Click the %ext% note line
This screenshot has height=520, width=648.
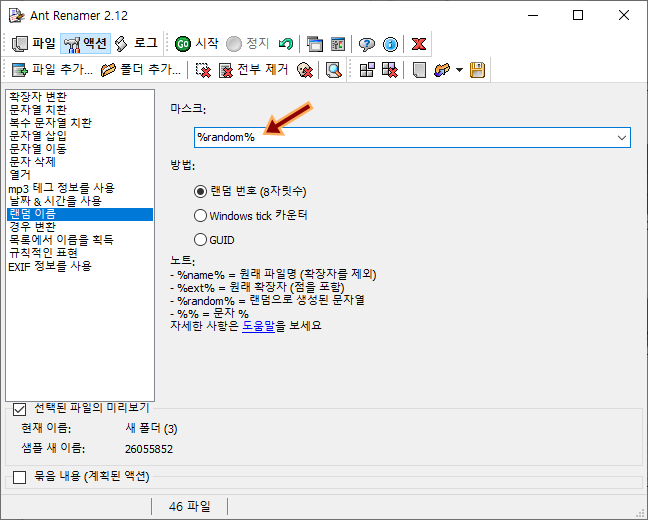257,288
